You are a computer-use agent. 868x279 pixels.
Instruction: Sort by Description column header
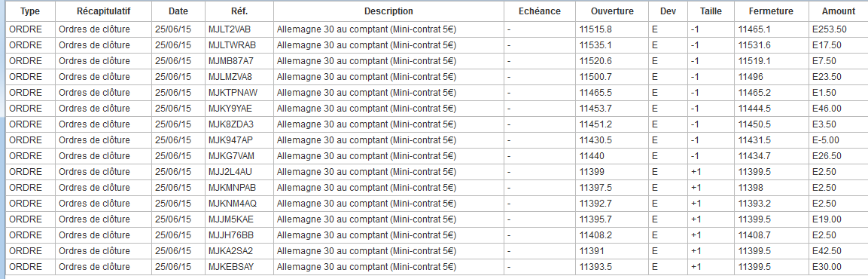[388, 11]
